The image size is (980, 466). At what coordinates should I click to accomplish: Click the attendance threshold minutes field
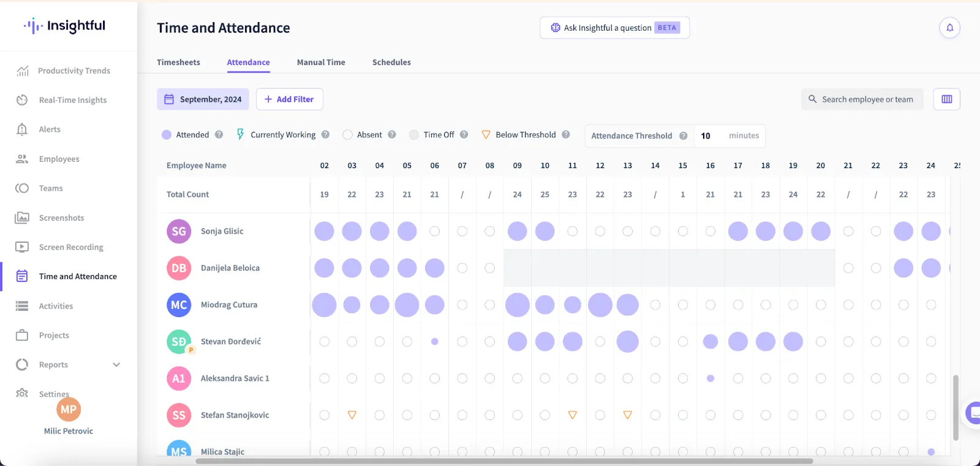click(729, 136)
